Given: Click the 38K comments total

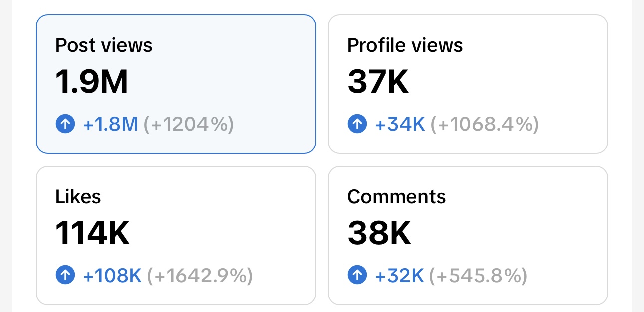Looking at the screenshot, I should (x=379, y=233).
